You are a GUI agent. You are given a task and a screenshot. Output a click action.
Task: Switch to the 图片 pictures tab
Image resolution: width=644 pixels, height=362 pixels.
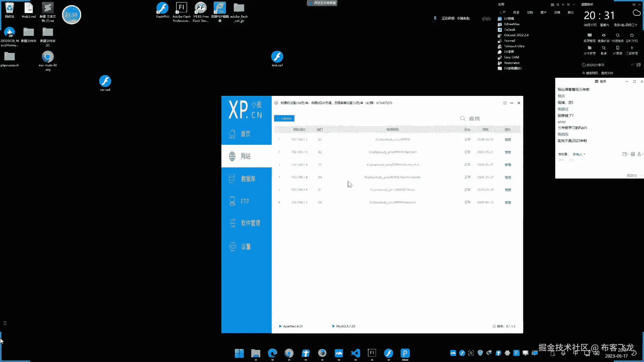543,12
